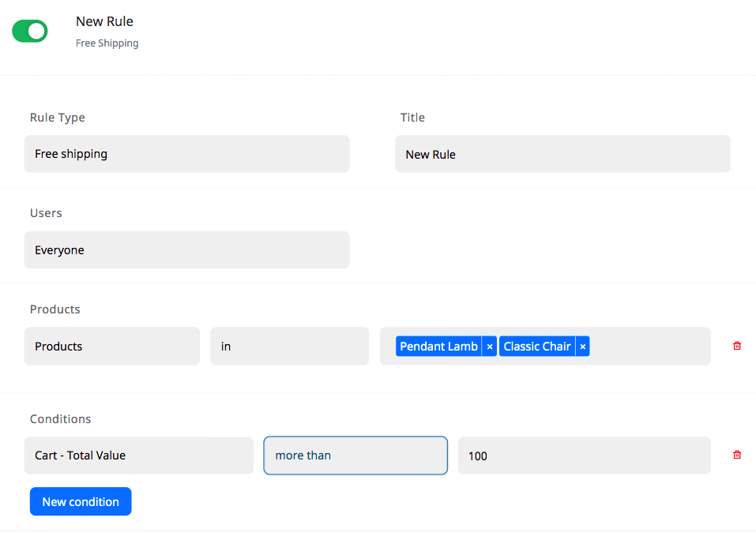Open the "in" operator dropdown
The height and width of the screenshot is (540, 756).
coord(289,347)
